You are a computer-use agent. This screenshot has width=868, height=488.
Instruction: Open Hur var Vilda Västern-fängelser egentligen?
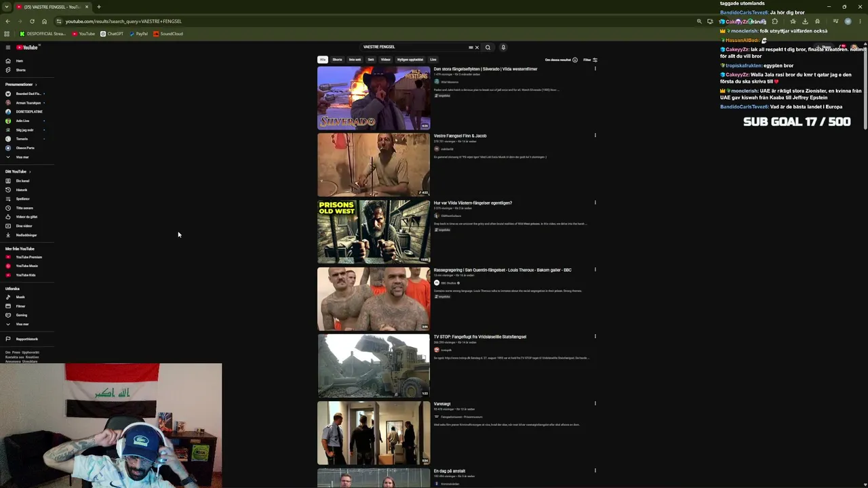pyautogui.click(x=473, y=203)
